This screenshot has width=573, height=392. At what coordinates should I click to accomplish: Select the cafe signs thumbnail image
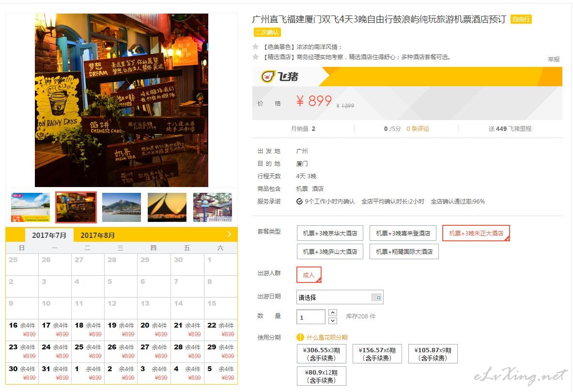(x=76, y=207)
